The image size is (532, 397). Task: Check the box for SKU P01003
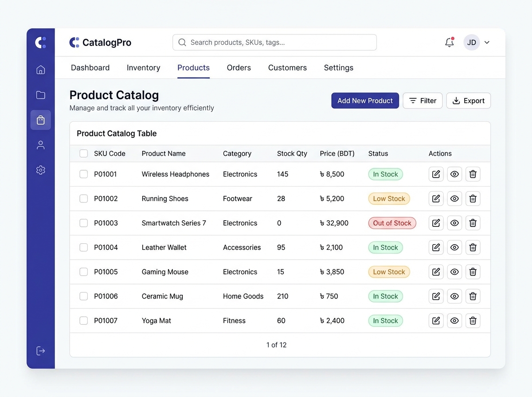click(83, 223)
